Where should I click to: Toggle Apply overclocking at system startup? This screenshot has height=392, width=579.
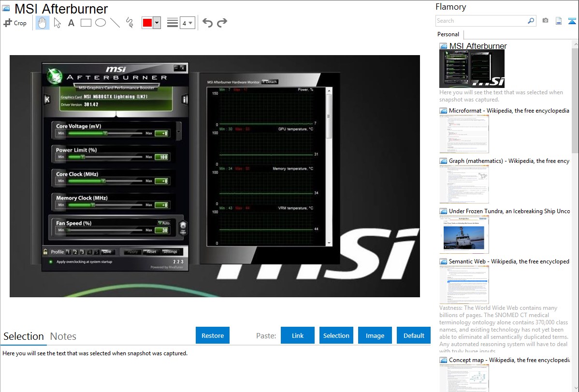81,262
